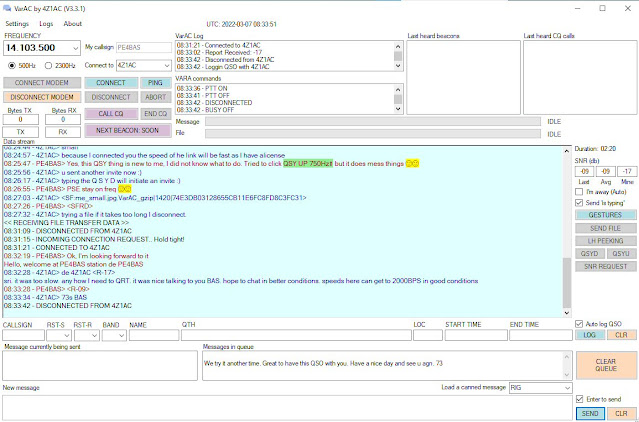Open the About menu

click(x=73, y=24)
